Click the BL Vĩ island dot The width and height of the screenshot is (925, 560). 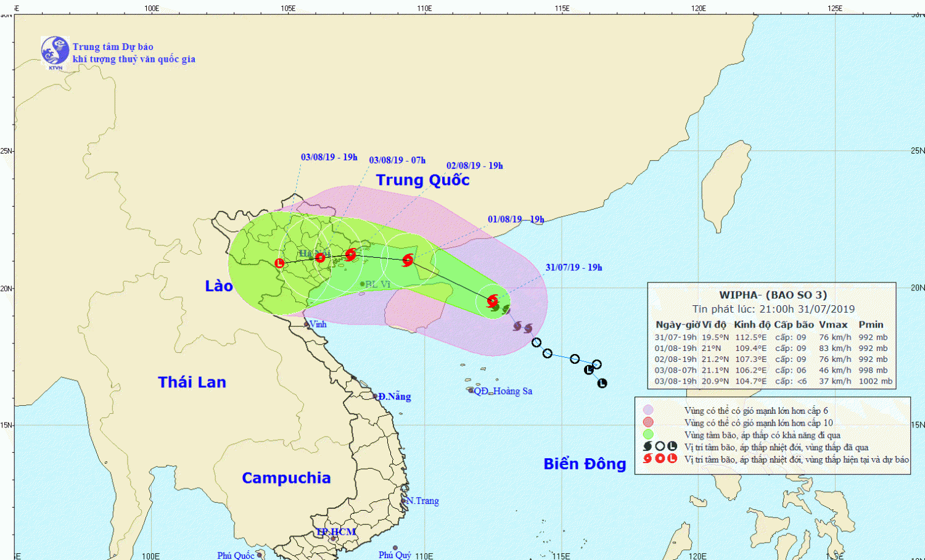coord(362,284)
